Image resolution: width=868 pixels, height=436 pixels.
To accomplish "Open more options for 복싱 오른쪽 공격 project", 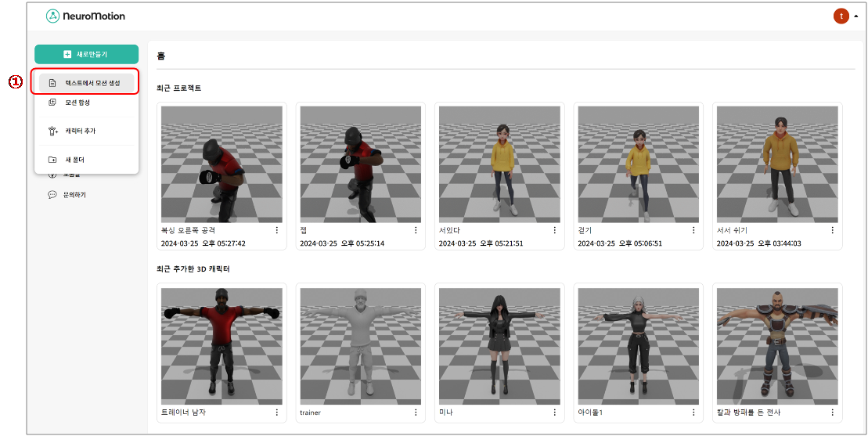I will pos(277,230).
